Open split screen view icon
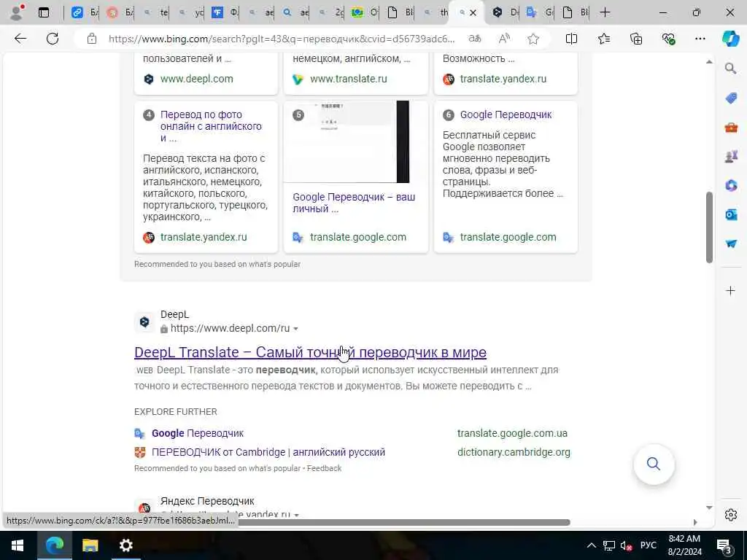 pos(571,39)
